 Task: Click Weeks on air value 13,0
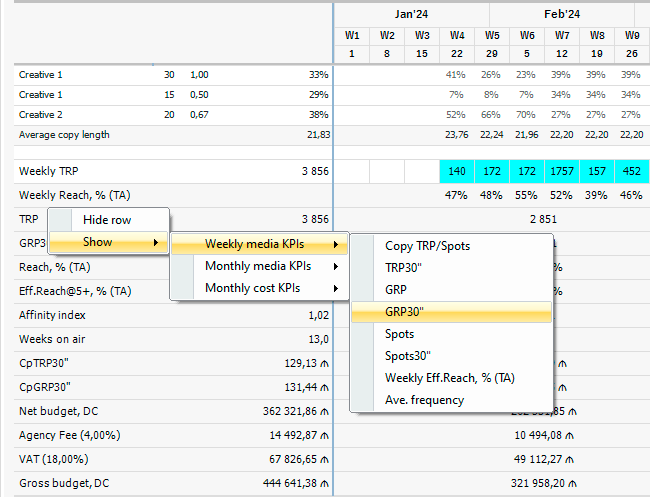318,339
